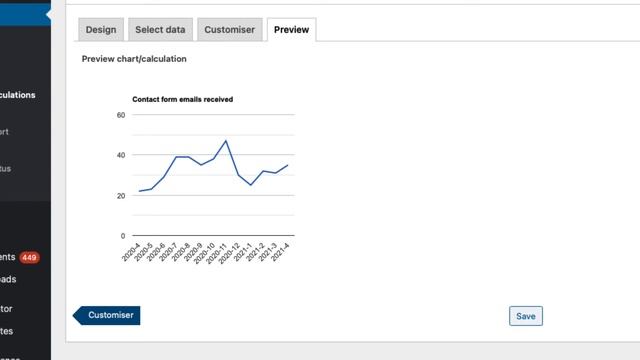Go to the Customiser tab
The width and height of the screenshot is (640, 360).
pyautogui.click(x=229, y=29)
